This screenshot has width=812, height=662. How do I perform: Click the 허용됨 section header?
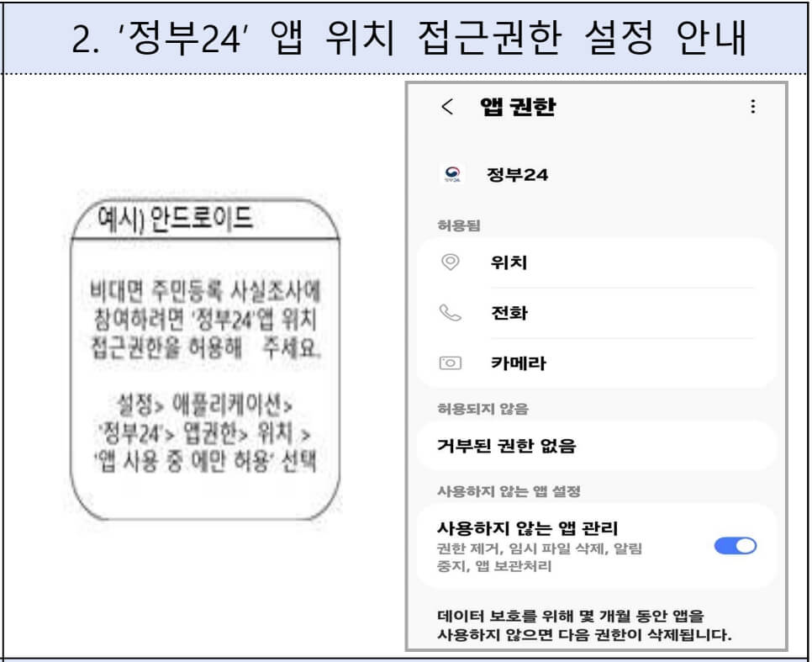tap(459, 225)
